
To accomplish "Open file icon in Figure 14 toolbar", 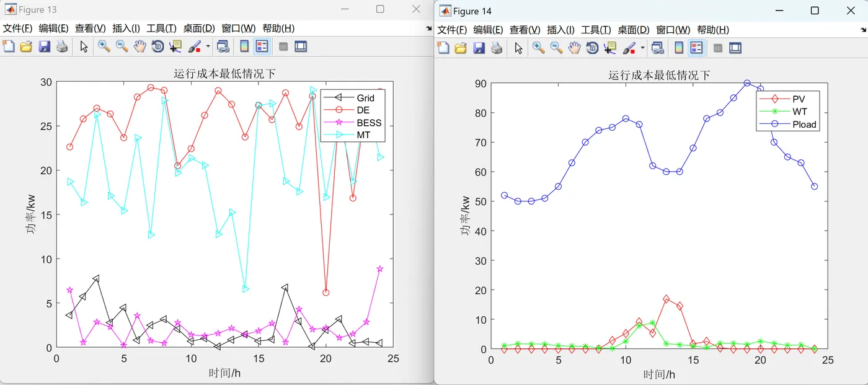I will tap(461, 48).
